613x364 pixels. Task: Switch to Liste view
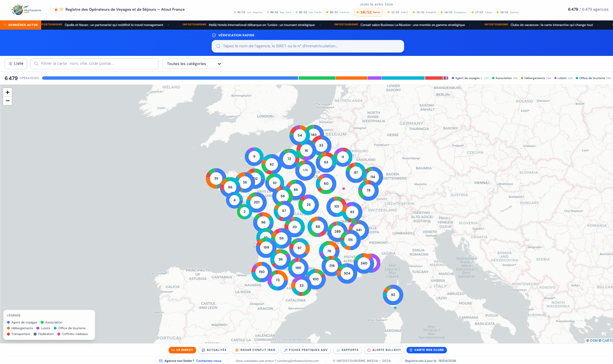coord(16,64)
